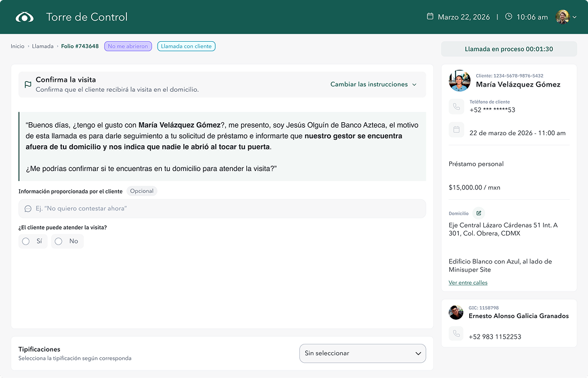
Task: Focus the 'Información proporcionada por el cliente' input
Action: (x=222, y=209)
